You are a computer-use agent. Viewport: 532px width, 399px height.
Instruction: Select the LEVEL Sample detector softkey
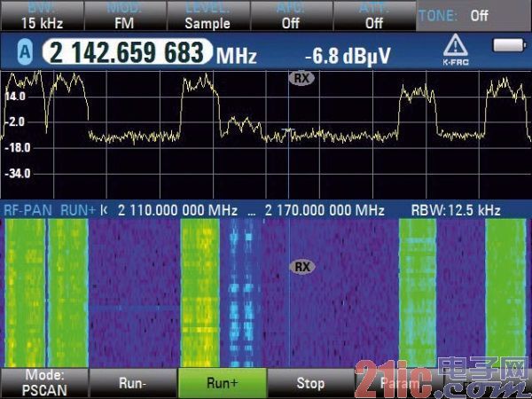207,16
